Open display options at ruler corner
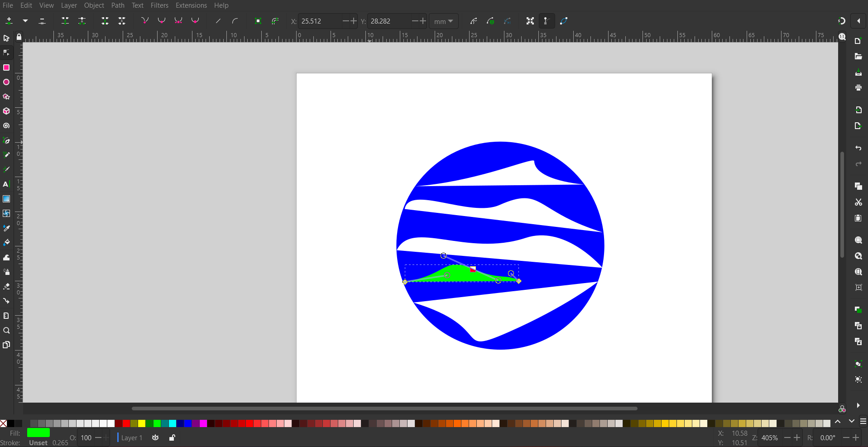Image resolution: width=868 pixels, height=447 pixels. tap(842, 37)
